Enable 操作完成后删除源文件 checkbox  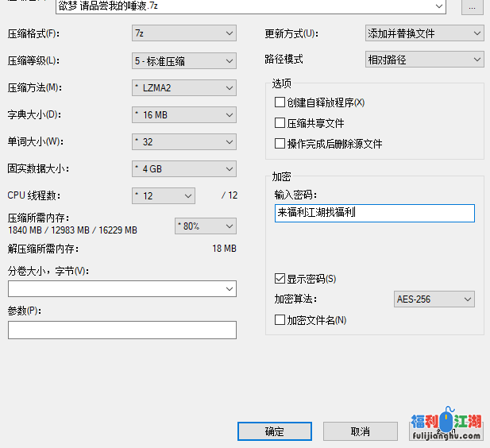(x=280, y=144)
